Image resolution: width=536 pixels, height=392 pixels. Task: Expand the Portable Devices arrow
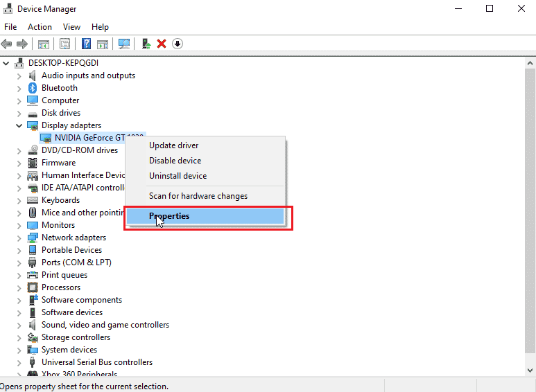pyautogui.click(x=19, y=250)
